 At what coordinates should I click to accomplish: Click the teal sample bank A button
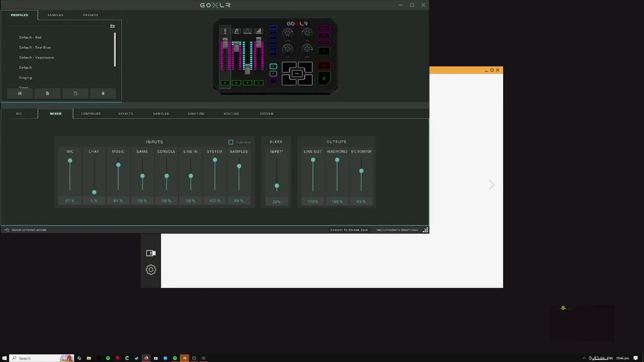pyautogui.click(x=273, y=66)
